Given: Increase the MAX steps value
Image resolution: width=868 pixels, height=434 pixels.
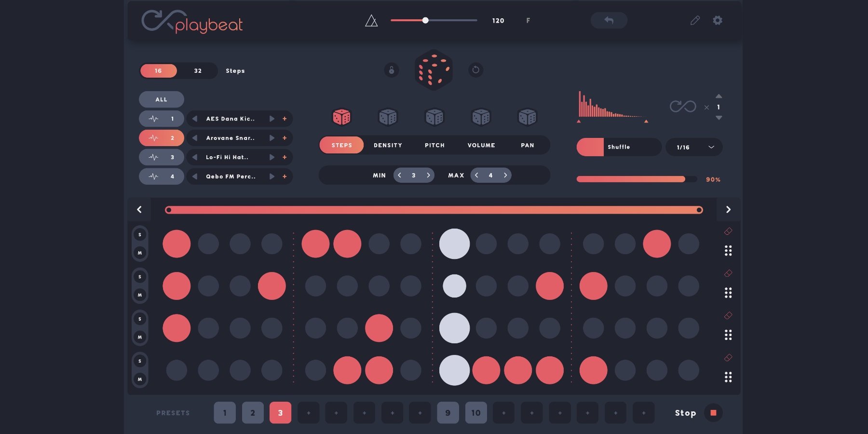Looking at the screenshot, I should click(x=505, y=175).
